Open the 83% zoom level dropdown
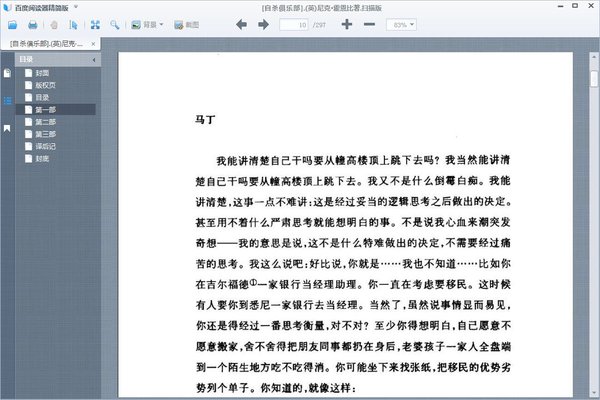This screenshot has width=600, height=400. tap(401, 25)
